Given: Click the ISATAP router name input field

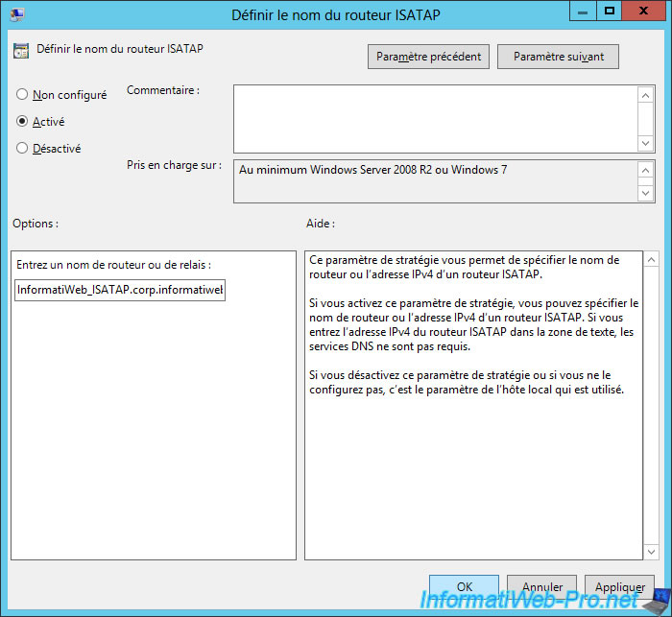Looking at the screenshot, I should pos(120,290).
